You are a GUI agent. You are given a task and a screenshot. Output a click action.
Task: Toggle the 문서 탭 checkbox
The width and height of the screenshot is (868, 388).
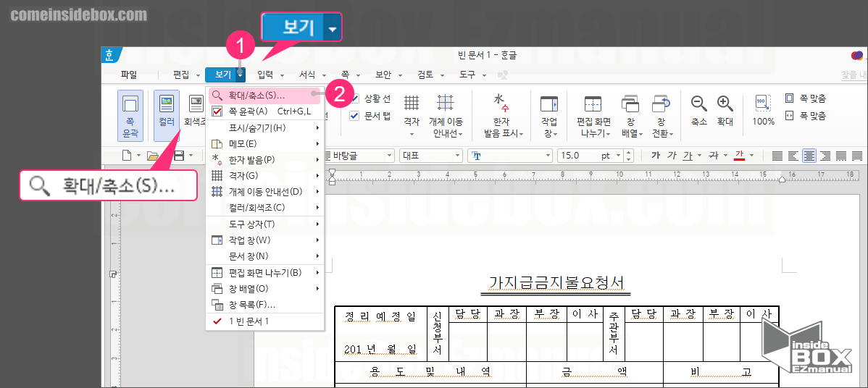[x=354, y=116]
